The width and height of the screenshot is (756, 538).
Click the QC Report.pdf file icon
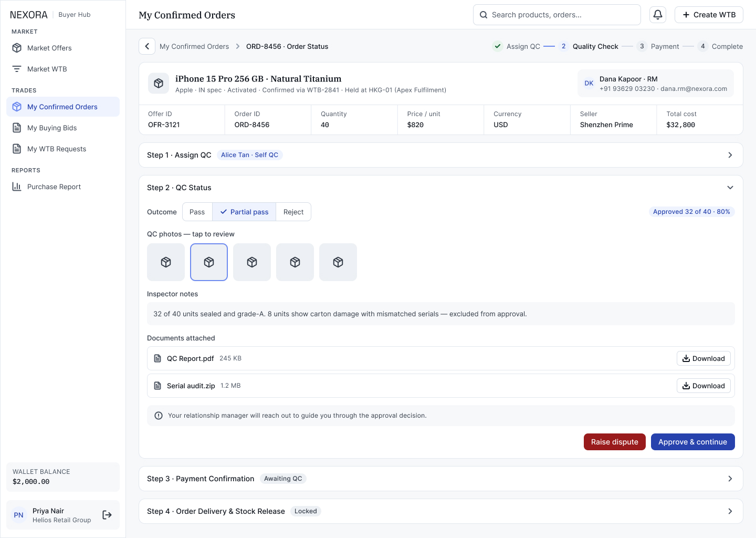(157, 358)
